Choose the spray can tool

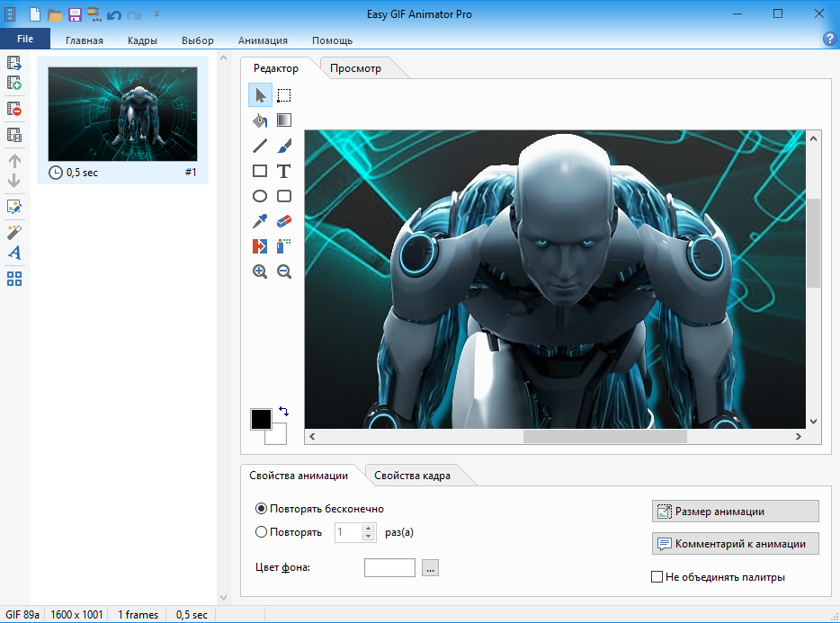point(284,246)
